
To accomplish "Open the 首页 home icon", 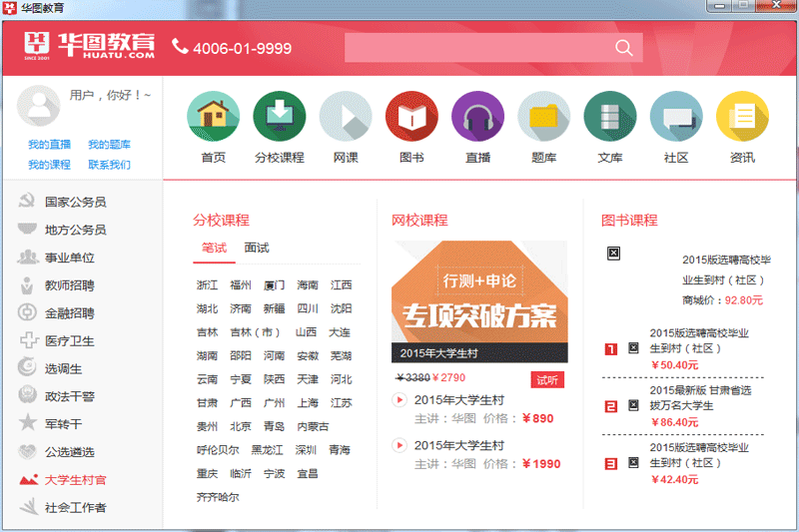I will pyautogui.click(x=213, y=116).
